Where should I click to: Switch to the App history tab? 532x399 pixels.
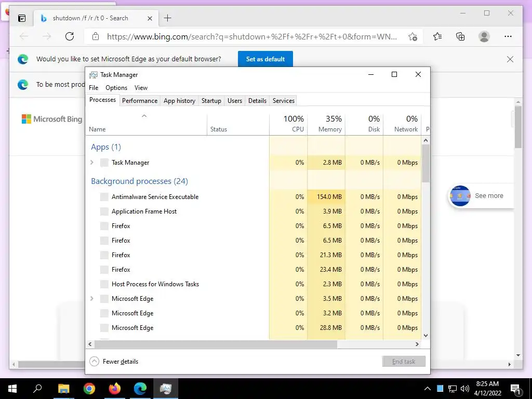[179, 101]
